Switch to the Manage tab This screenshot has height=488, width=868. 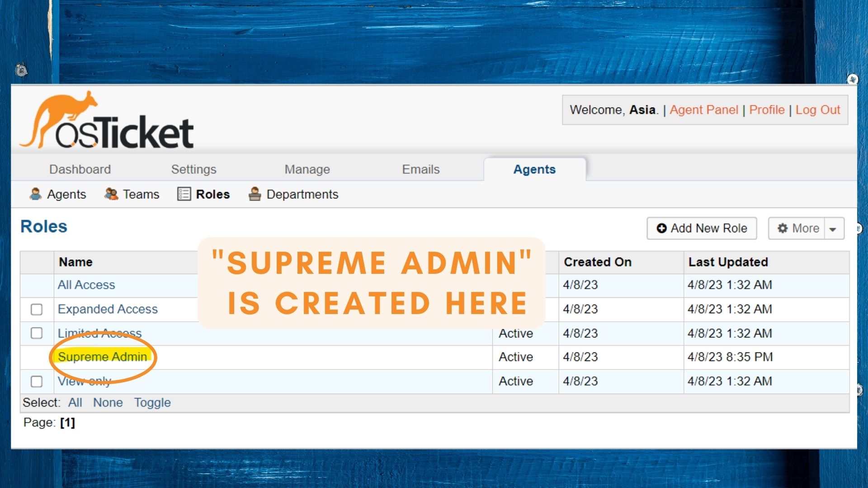click(307, 169)
